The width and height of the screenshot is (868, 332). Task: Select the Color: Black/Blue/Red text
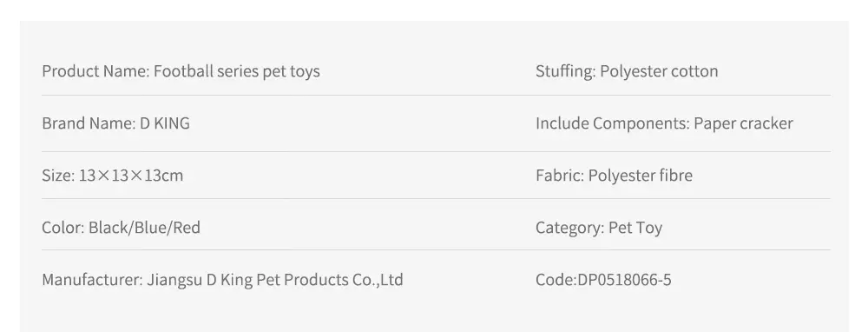122,227
